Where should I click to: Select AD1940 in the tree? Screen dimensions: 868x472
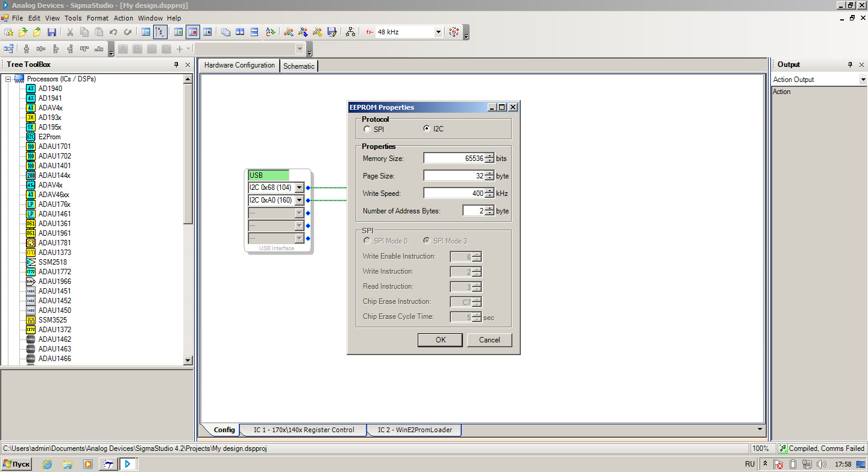click(50, 89)
